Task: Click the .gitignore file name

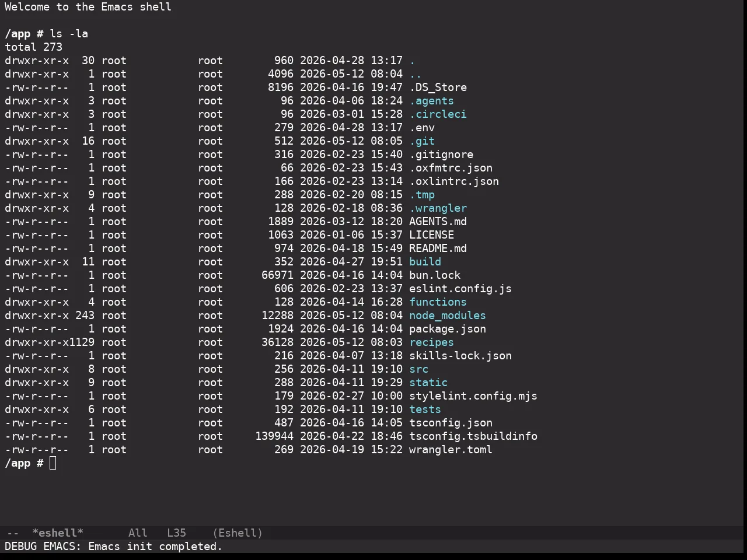Action: pos(441,155)
